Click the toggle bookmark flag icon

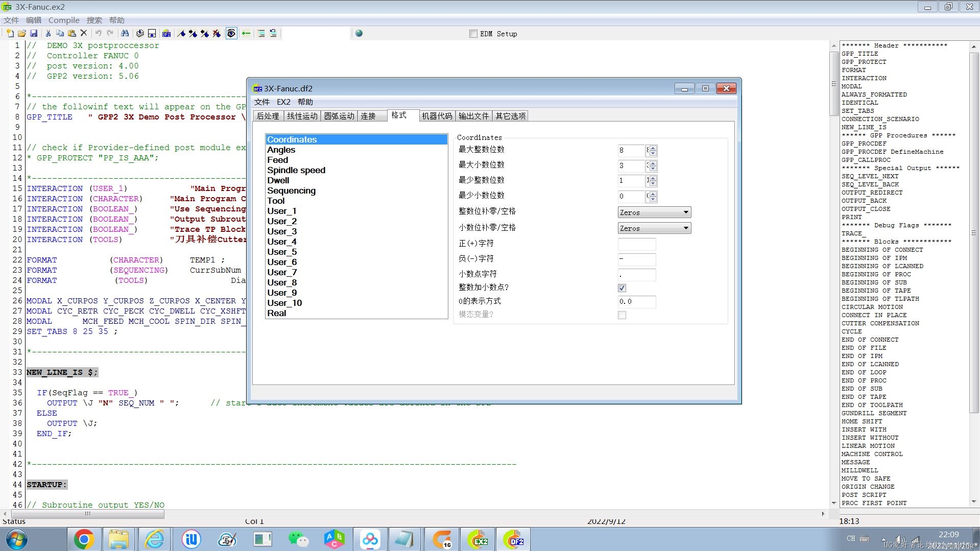coord(181,33)
